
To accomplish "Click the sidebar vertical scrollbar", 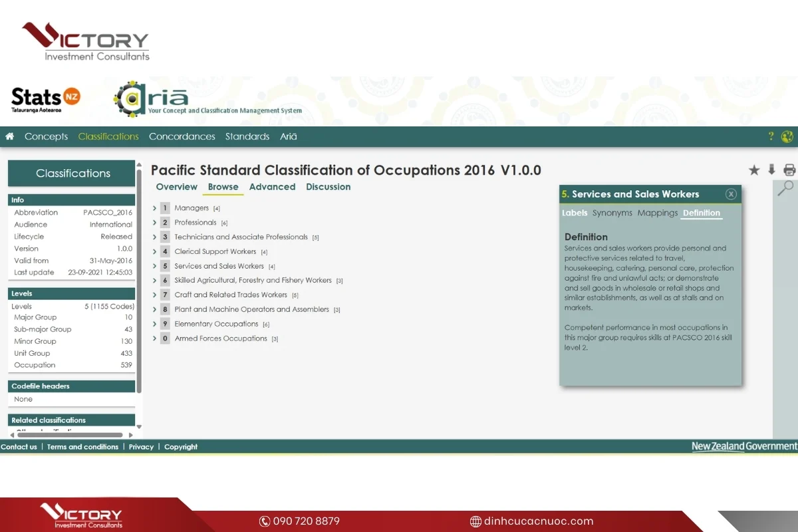I will coord(139,279).
